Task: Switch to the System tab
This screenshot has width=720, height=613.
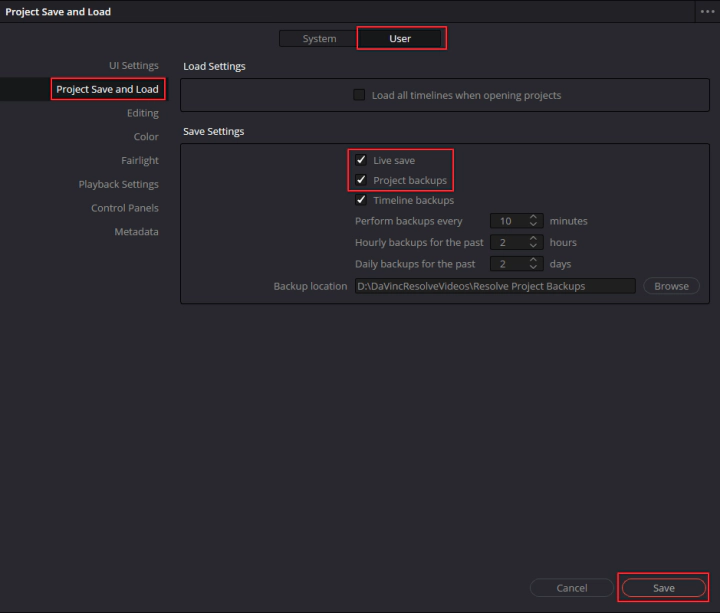Action: tap(319, 39)
